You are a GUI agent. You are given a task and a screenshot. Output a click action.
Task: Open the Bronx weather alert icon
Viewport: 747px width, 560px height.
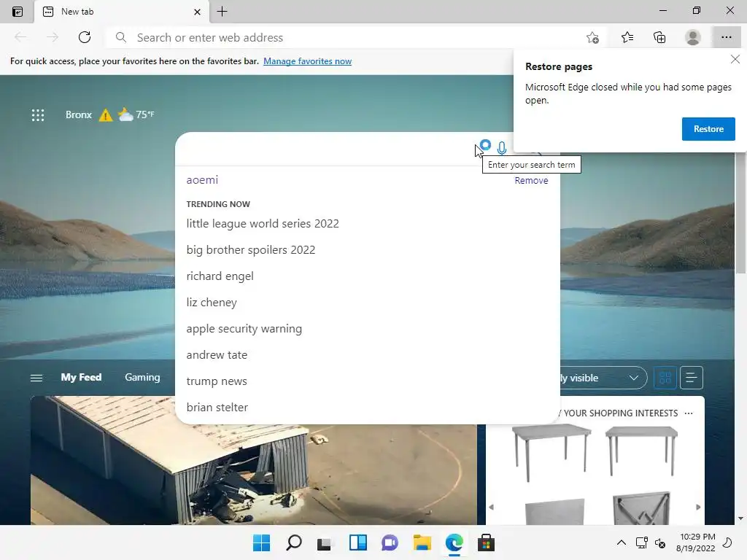click(x=105, y=114)
